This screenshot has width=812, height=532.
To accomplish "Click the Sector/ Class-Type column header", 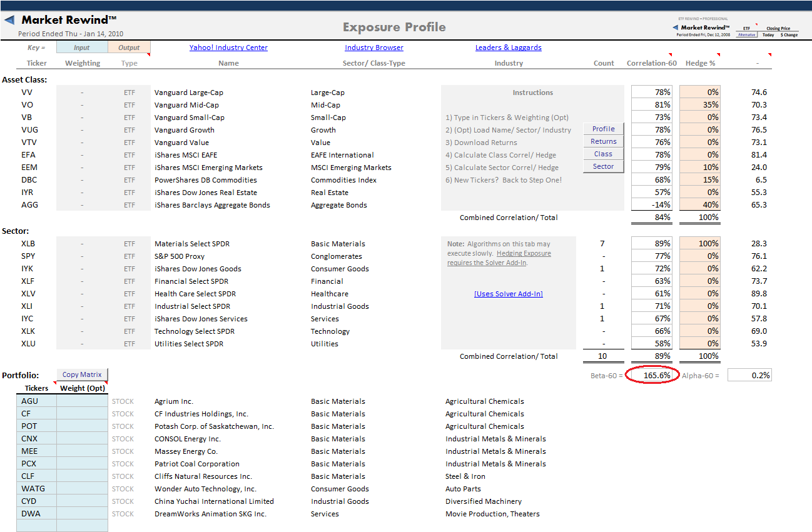I will point(374,63).
